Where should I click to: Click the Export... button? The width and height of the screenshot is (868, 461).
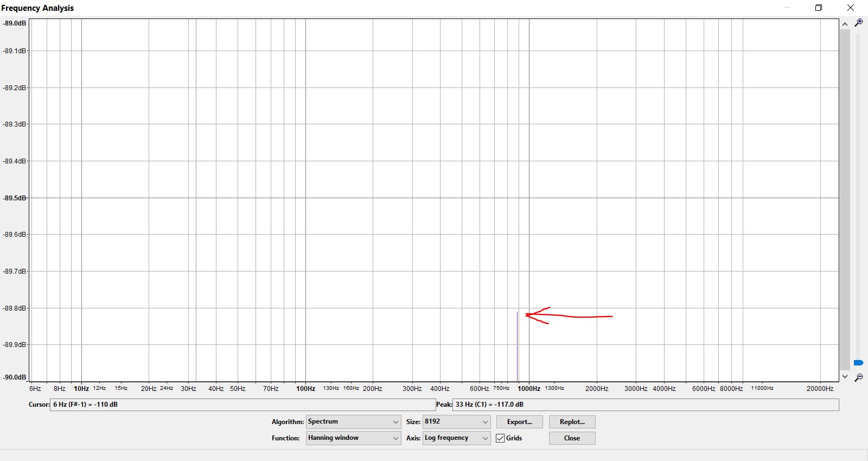(x=520, y=422)
